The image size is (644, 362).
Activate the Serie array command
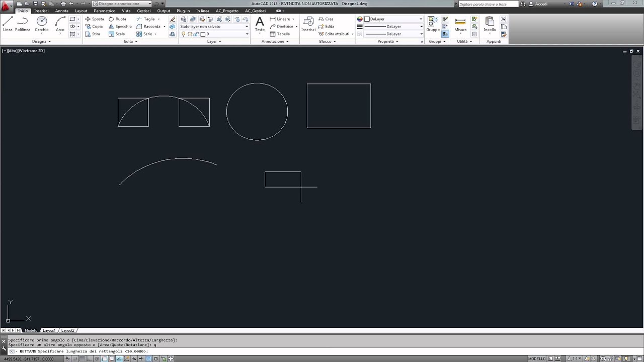144,34
